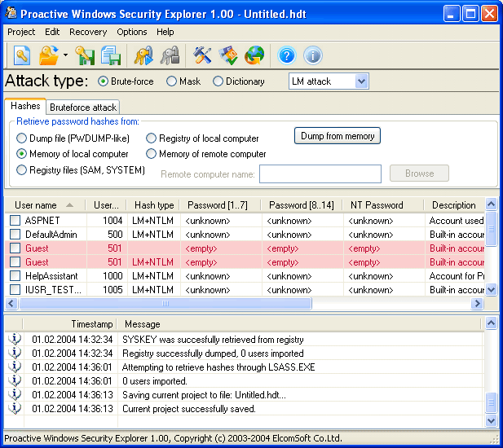This screenshot has width=503, height=448.
Task: Create a new project via toolbar icon
Action: [22, 55]
